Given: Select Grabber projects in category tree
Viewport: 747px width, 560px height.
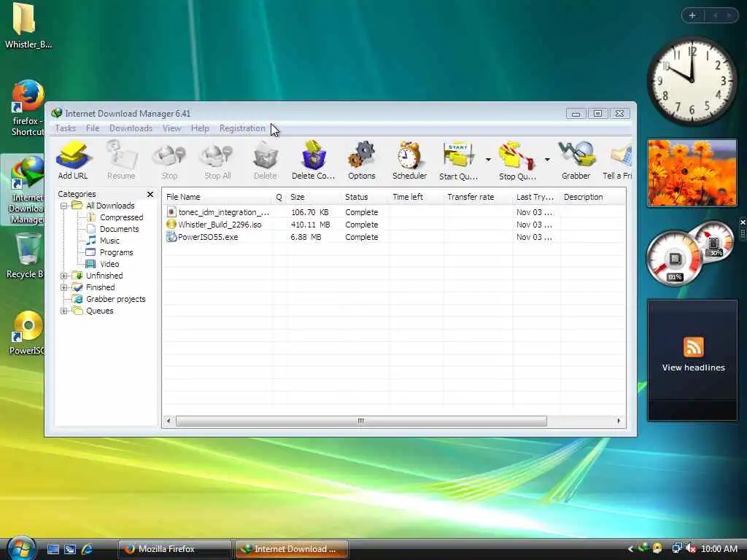Looking at the screenshot, I should coord(115,299).
